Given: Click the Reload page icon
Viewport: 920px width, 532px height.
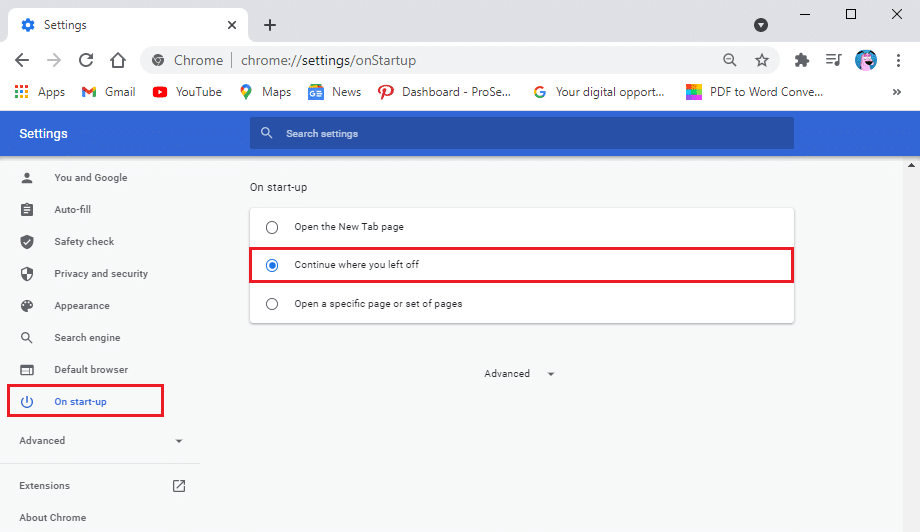Looking at the screenshot, I should 86,60.
